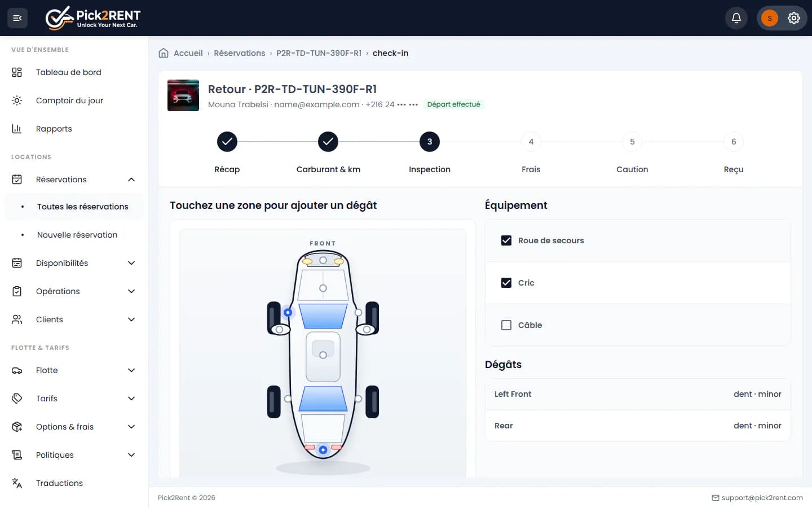Uncheck the Cric checkbox

point(506,283)
